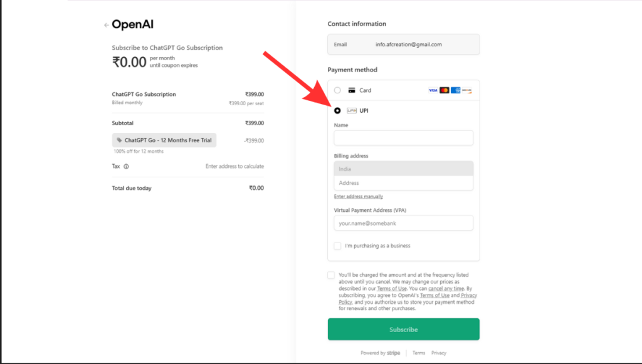The image size is (642, 364).
Task: Check the billing agreement consent checkbox
Action: click(x=331, y=274)
